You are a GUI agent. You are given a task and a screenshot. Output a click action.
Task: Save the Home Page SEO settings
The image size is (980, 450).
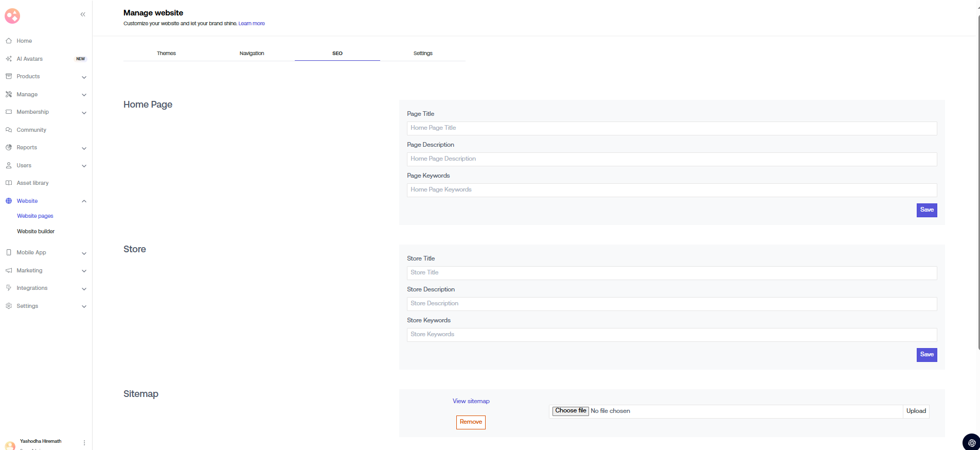[926, 210]
